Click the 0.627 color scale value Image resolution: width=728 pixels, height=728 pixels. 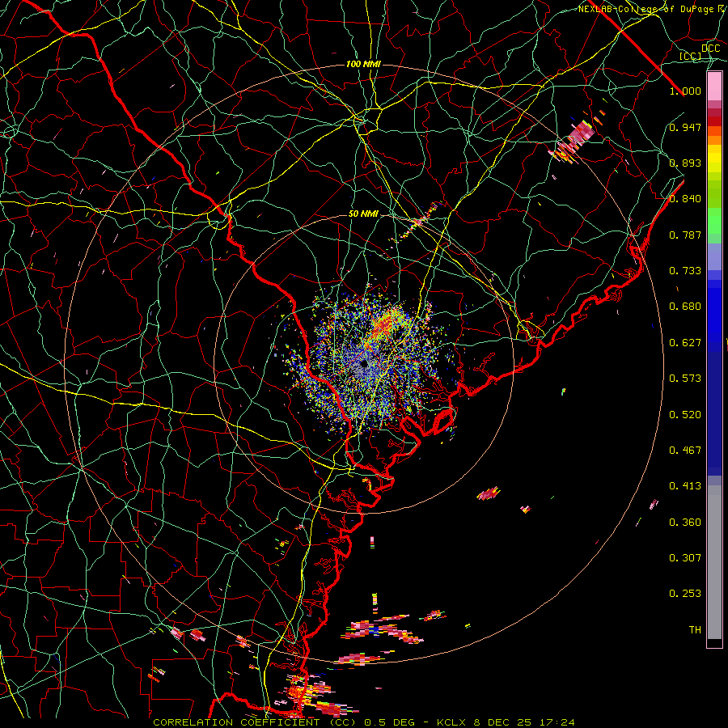(685, 343)
